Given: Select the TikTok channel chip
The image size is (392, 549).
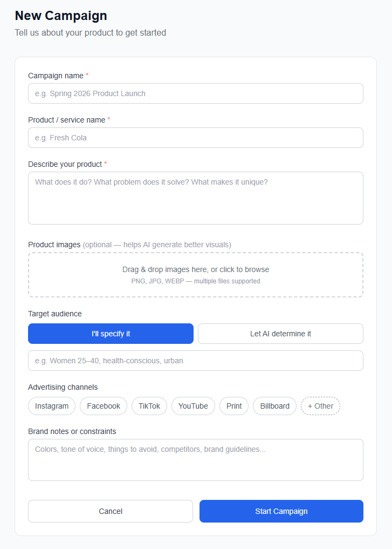Looking at the screenshot, I should 149,406.
